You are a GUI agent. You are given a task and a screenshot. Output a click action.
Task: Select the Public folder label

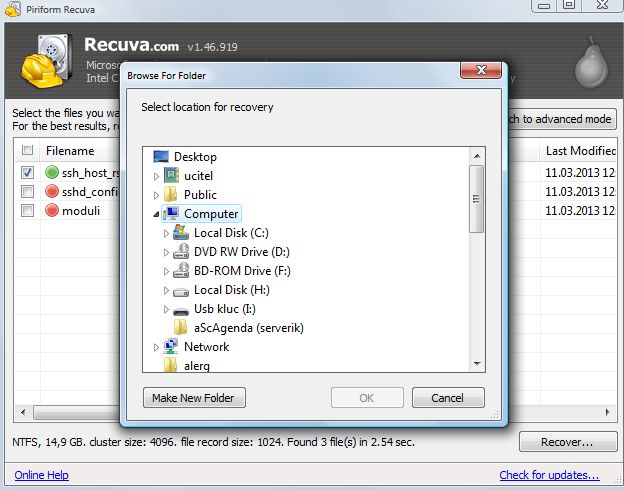pos(200,195)
